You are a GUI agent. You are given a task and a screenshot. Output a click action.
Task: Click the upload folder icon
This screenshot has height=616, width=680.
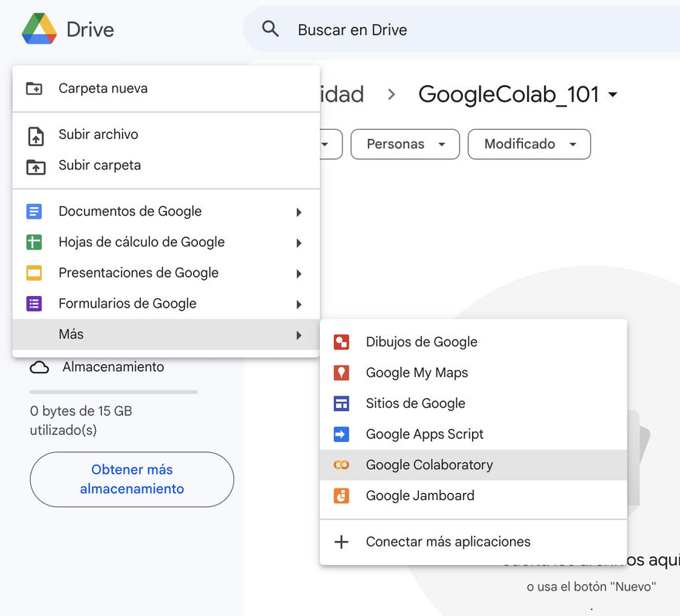(36, 167)
